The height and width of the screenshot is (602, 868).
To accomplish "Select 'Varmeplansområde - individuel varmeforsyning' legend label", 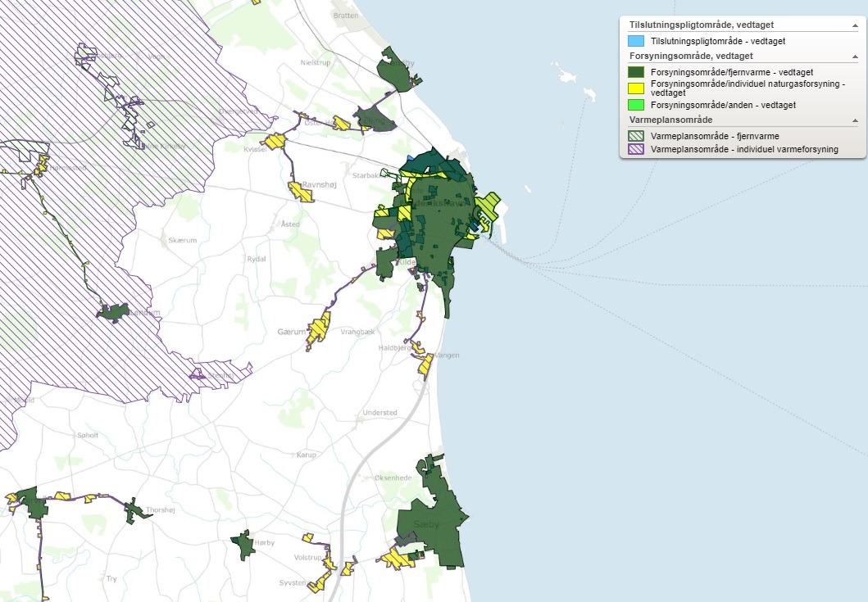I will pos(743,149).
